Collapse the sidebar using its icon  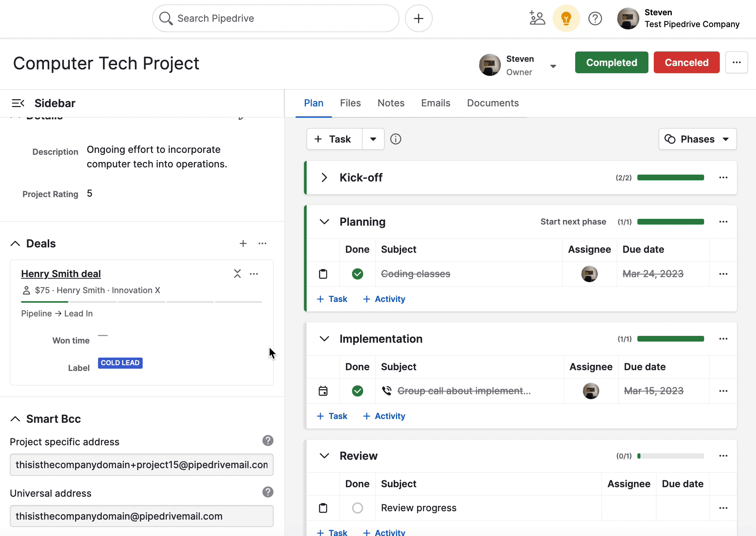(18, 103)
